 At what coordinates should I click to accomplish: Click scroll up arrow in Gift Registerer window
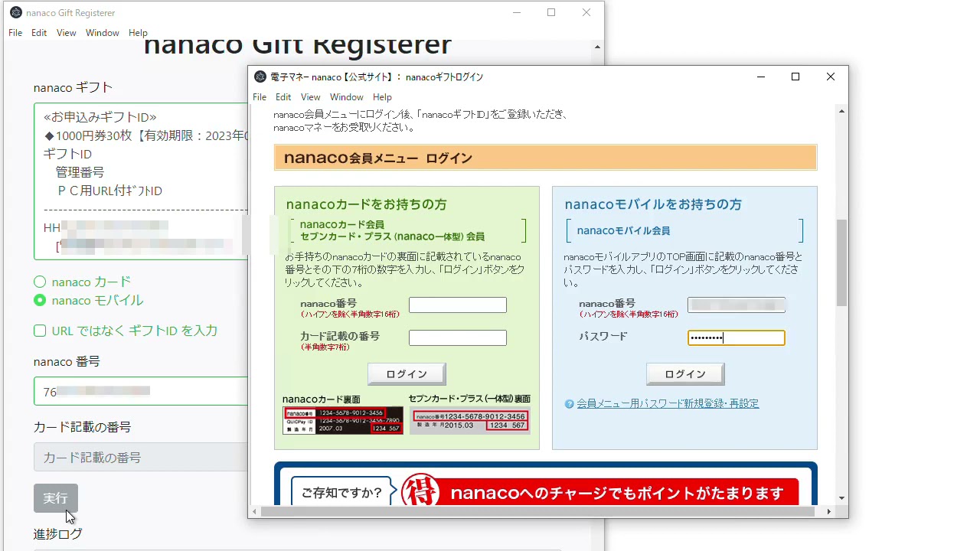597,47
